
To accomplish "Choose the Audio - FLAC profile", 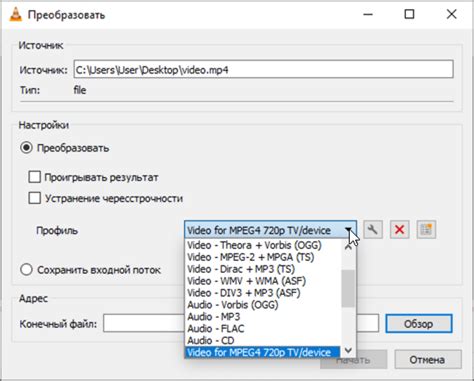I will pyautogui.click(x=263, y=329).
